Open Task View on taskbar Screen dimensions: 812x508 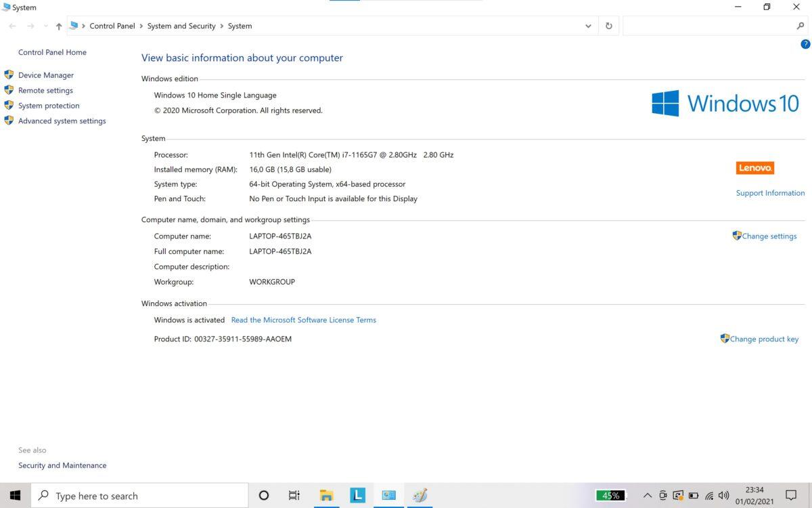[294, 496]
